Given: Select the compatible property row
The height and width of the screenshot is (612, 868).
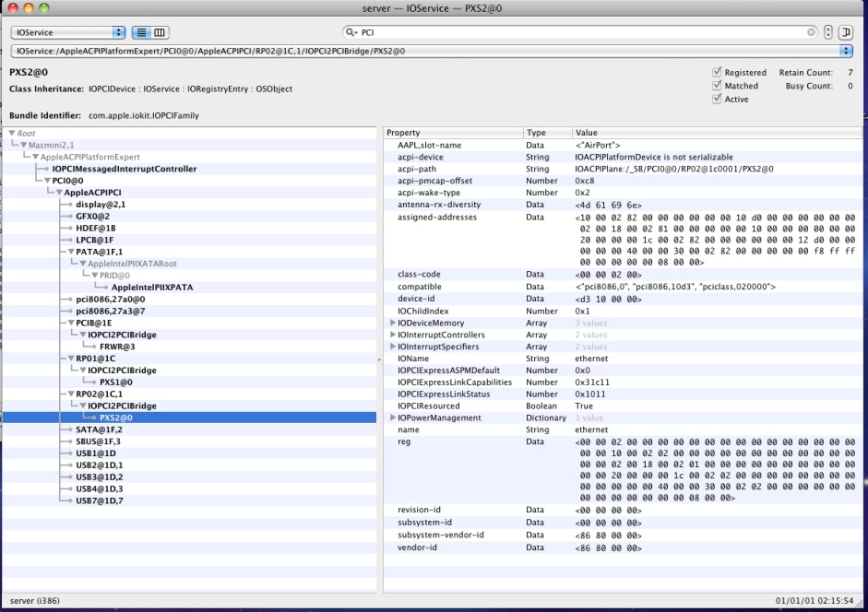Looking at the screenshot, I should [623, 287].
